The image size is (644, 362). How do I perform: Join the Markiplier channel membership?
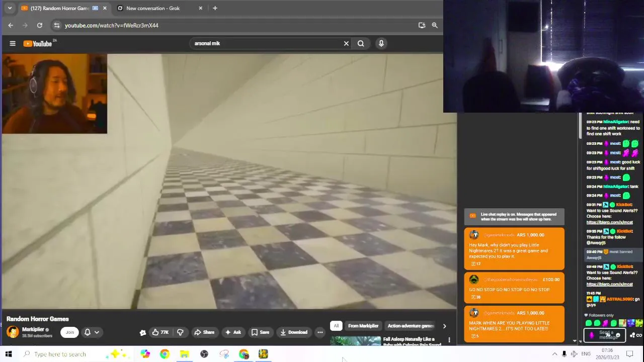(69, 332)
